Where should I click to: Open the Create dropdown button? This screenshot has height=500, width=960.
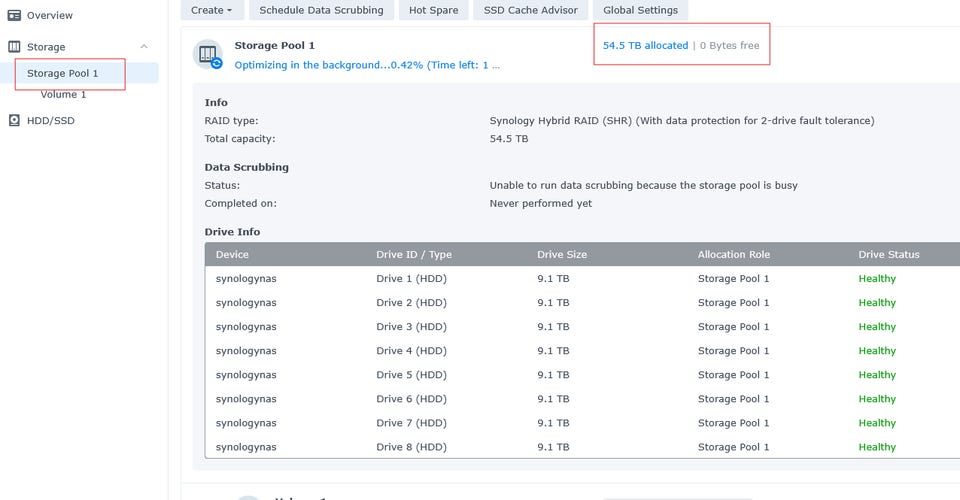[x=212, y=10]
